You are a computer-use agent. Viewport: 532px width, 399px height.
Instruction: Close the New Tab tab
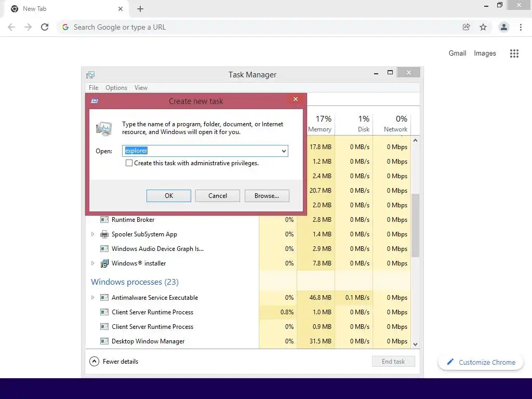pos(121,9)
